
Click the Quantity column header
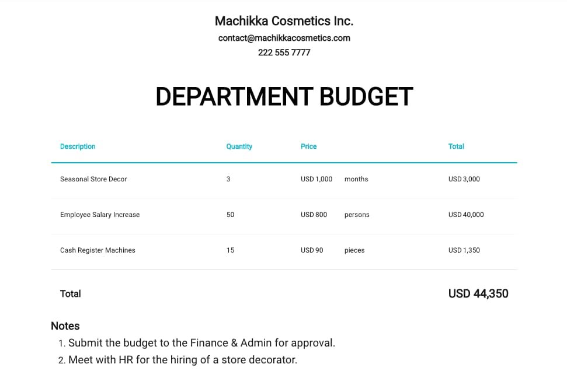(239, 146)
